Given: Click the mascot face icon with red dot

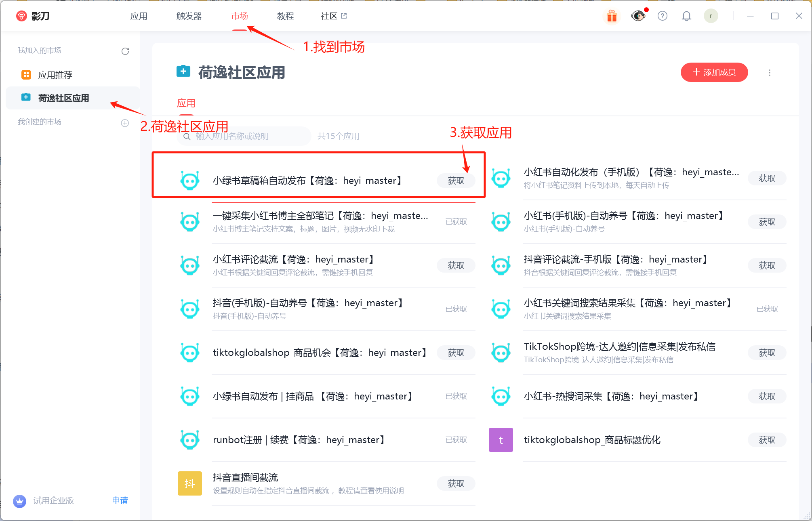Looking at the screenshot, I should [x=638, y=16].
